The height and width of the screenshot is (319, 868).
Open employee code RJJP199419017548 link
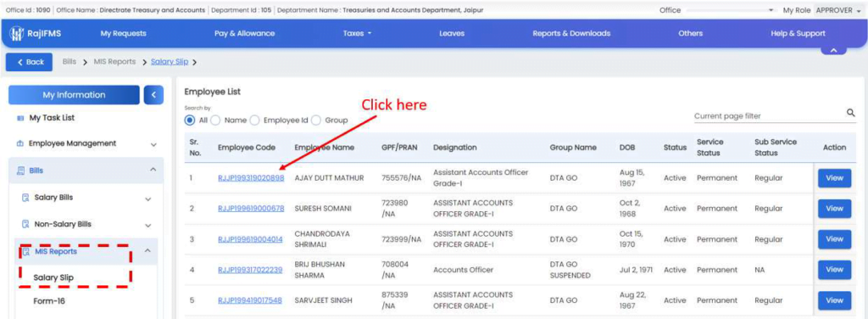pyautogui.click(x=250, y=300)
